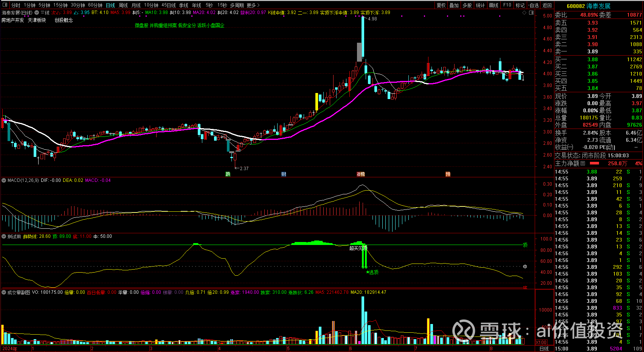The width and height of the screenshot is (644, 352).
Task: Click the 买一 price 3.88
Action: pyautogui.click(x=593, y=59)
